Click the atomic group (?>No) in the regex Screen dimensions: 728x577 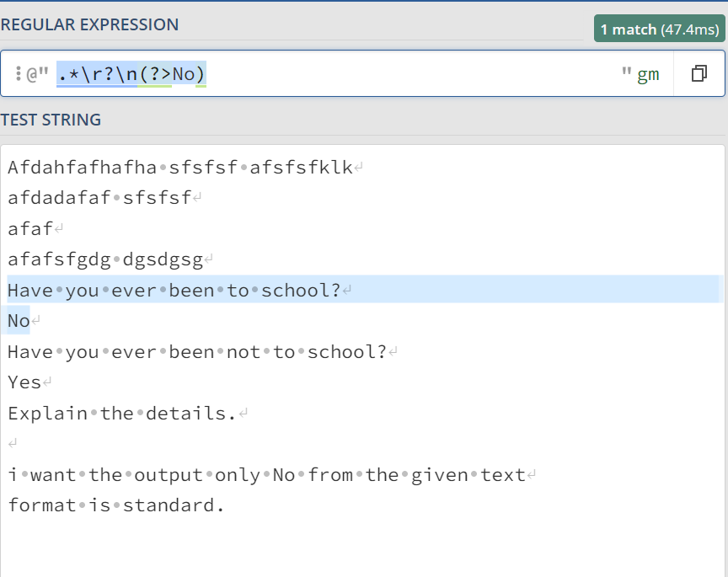[x=173, y=74]
